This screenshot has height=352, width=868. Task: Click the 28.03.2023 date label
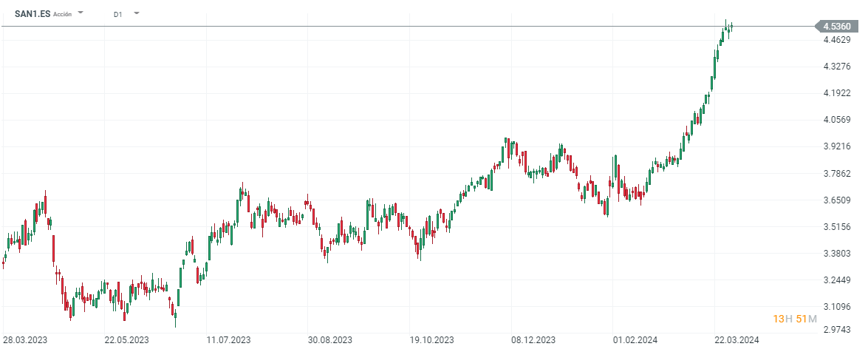(x=24, y=340)
